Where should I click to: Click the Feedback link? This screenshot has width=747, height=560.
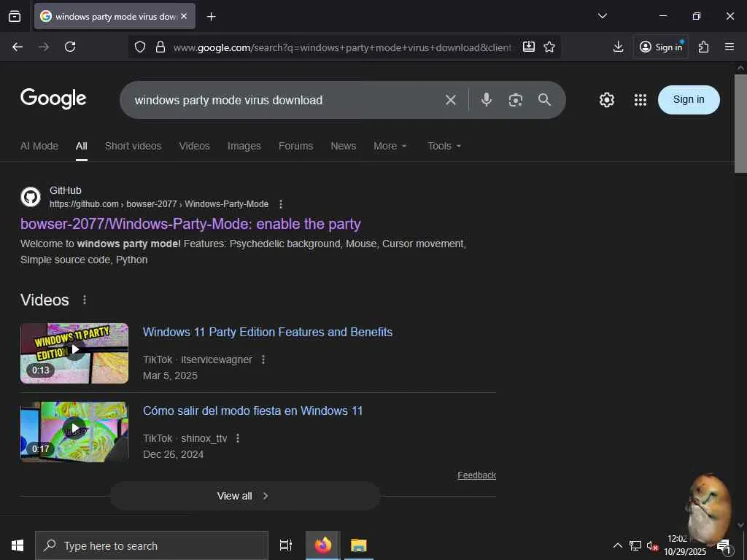(476, 475)
